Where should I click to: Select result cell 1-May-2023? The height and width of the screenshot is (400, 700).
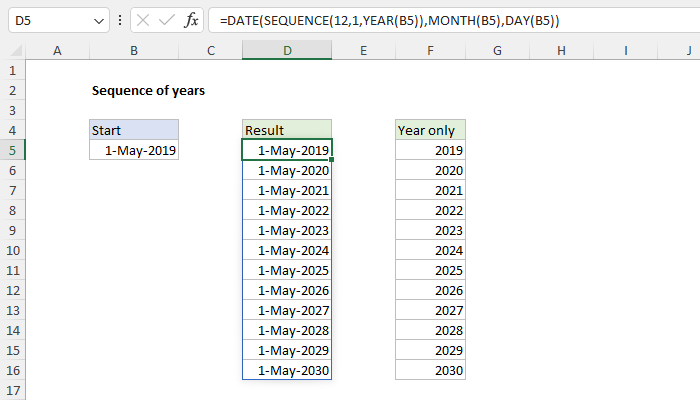(x=287, y=230)
